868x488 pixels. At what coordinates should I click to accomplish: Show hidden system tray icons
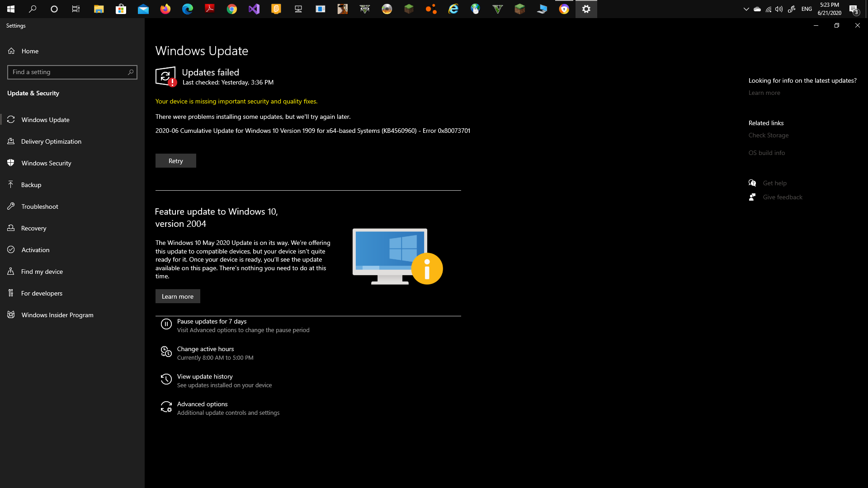coord(746,9)
